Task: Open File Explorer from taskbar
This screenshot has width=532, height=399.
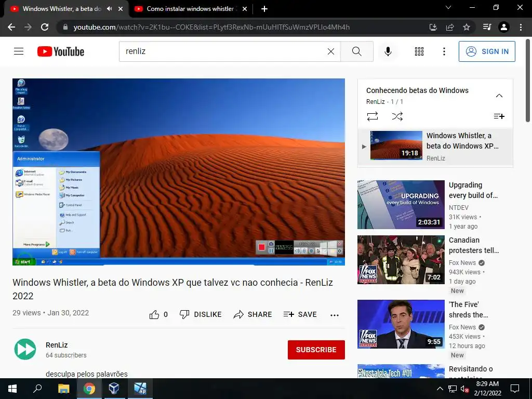Action: (63, 389)
